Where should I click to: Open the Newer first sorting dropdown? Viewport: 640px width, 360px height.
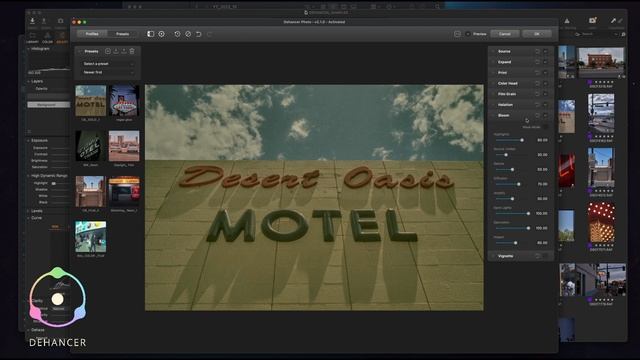point(108,73)
